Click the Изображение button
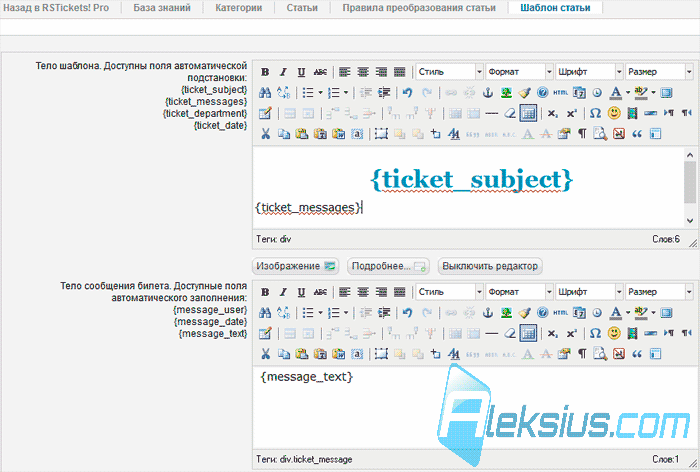700x472 pixels. click(295, 266)
